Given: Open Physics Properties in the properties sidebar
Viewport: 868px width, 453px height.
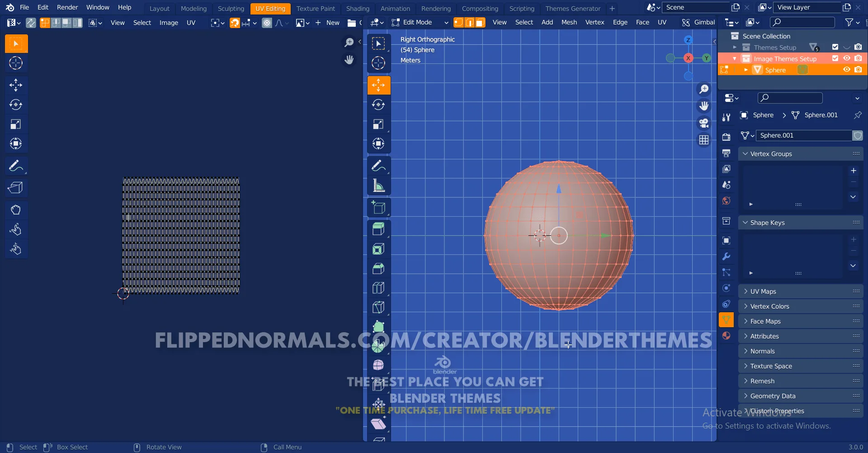Looking at the screenshot, I should [726, 288].
